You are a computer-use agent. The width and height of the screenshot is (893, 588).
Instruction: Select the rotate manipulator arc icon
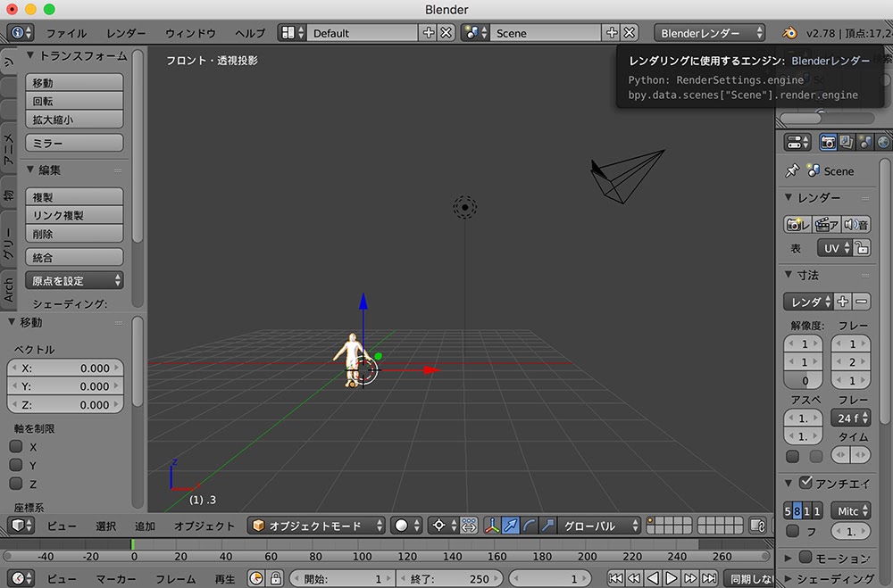530,526
